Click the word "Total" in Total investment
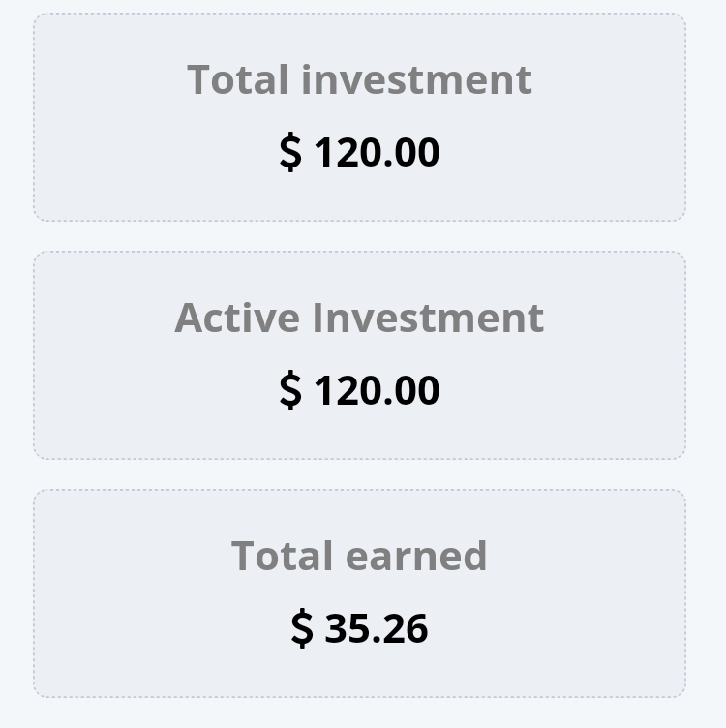 click(x=238, y=79)
